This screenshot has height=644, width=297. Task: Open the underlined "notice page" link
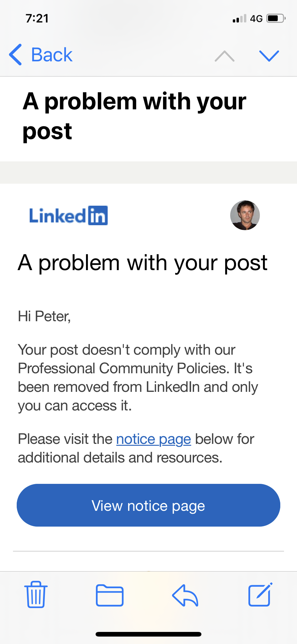pos(153,439)
